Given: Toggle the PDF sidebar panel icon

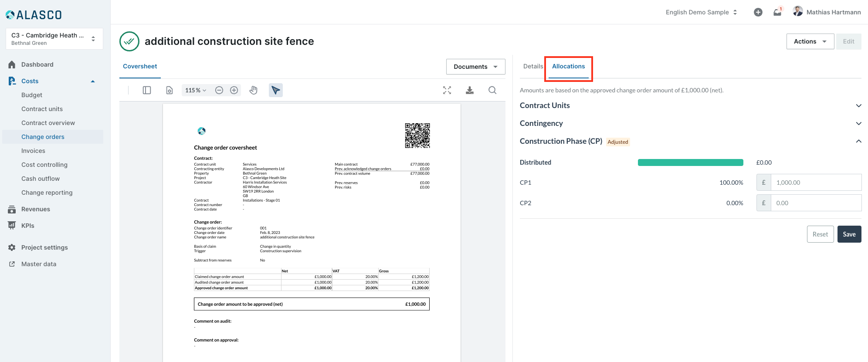Looking at the screenshot, I should [x=147, y=90].
